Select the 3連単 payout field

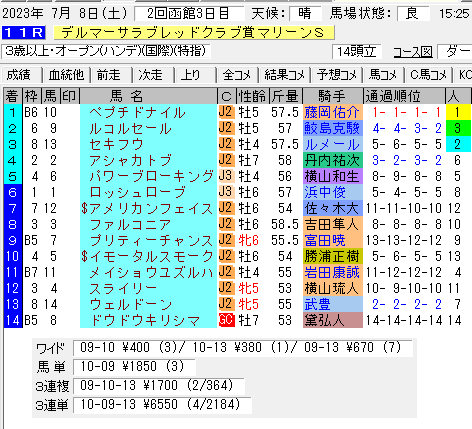[x=162, y=405]
